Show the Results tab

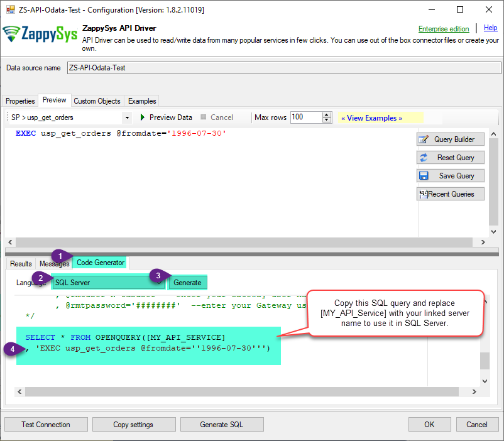[x=21, y=264]
